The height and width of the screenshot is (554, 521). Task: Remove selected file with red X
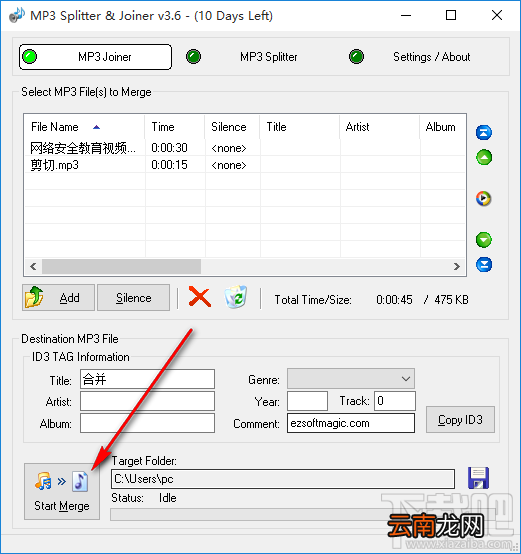(x=200, y=297)
